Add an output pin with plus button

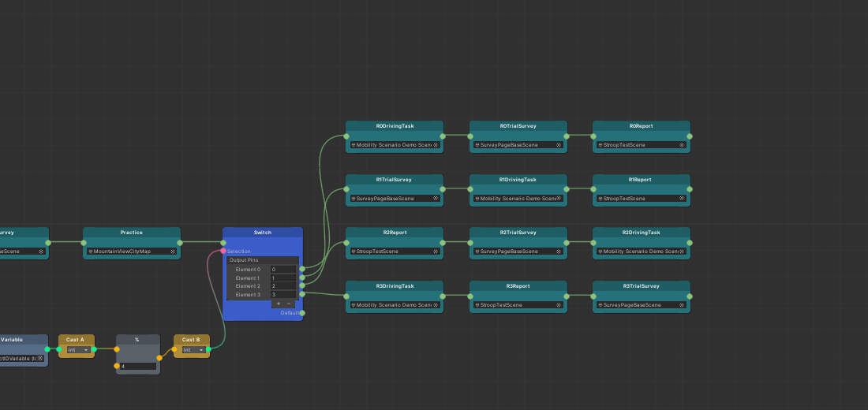pyautogui.click(x=279, y=304)
